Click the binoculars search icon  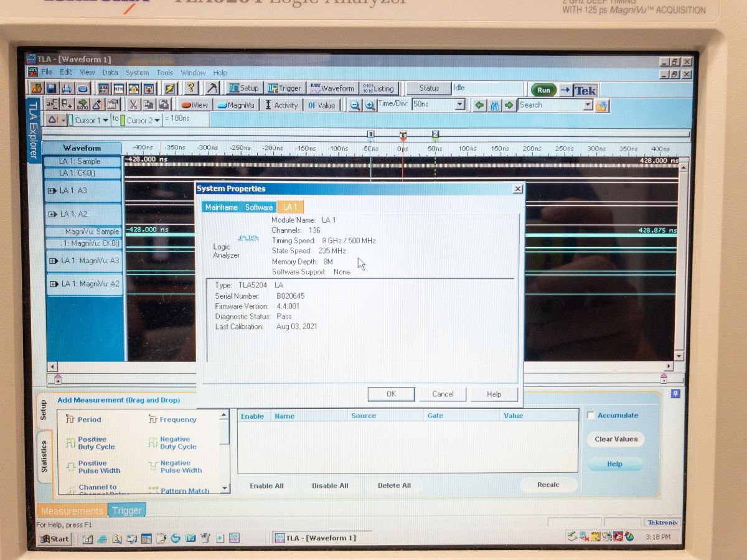click(x=495, y=105)
